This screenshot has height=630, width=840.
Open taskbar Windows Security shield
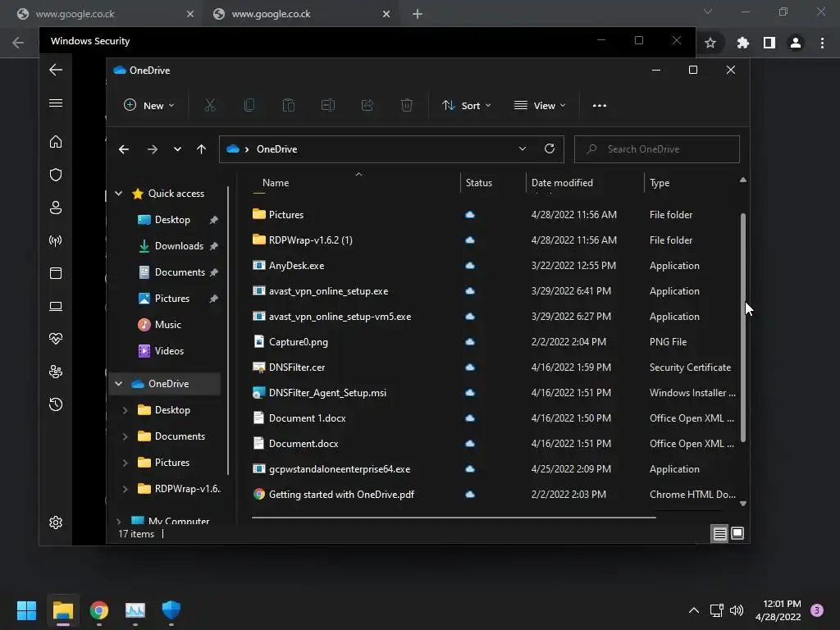[171, 610]
